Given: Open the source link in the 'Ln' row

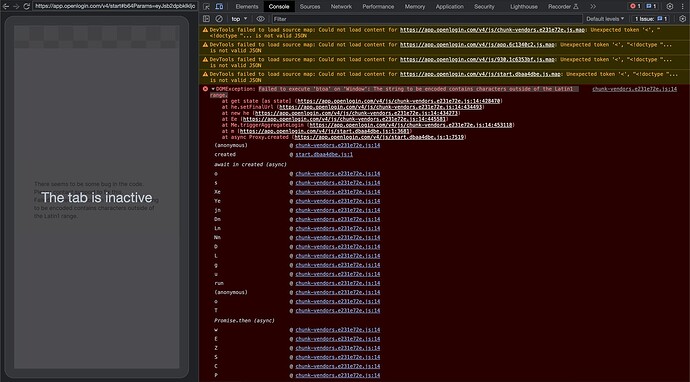Looking at the screenshot, I should [x=338, y=228].
